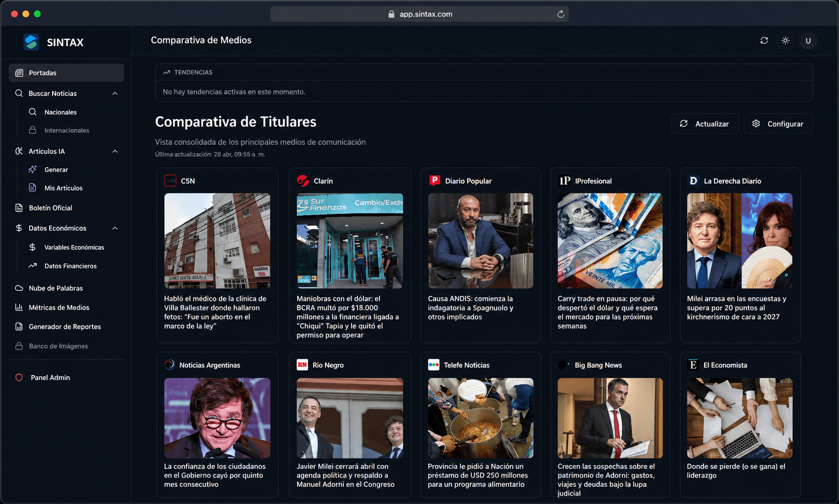Screen dimensions: 839x504
Task: Click the C5N building photo thumbnail
Action: (x=217, y=241)
